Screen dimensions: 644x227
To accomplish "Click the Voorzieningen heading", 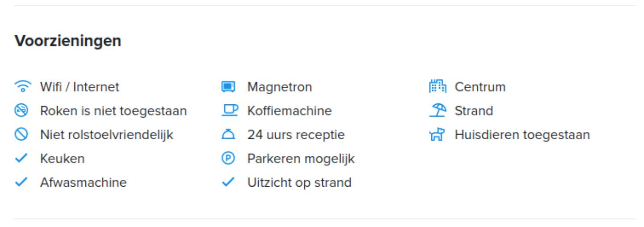I will (x=67, y=41).
